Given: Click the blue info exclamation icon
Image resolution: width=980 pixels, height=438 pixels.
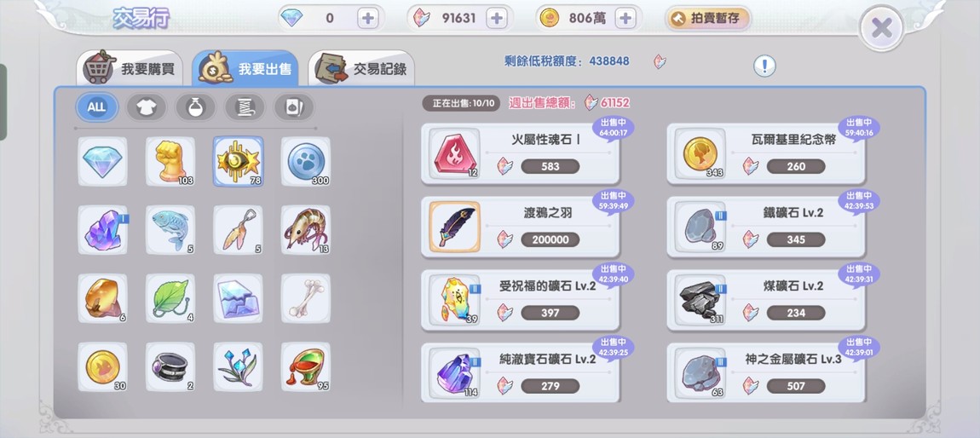Looking at the screenshot, I should click(764, 66).
